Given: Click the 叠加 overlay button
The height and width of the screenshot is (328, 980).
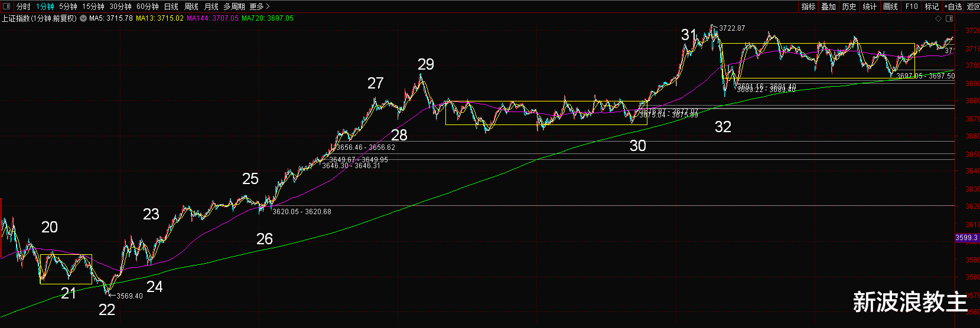Looking at the screenshot, I should coord(829,6).
